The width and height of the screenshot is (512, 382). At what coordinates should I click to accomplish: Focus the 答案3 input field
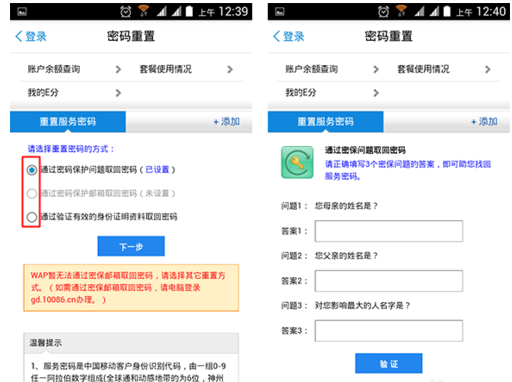[389, 331]
